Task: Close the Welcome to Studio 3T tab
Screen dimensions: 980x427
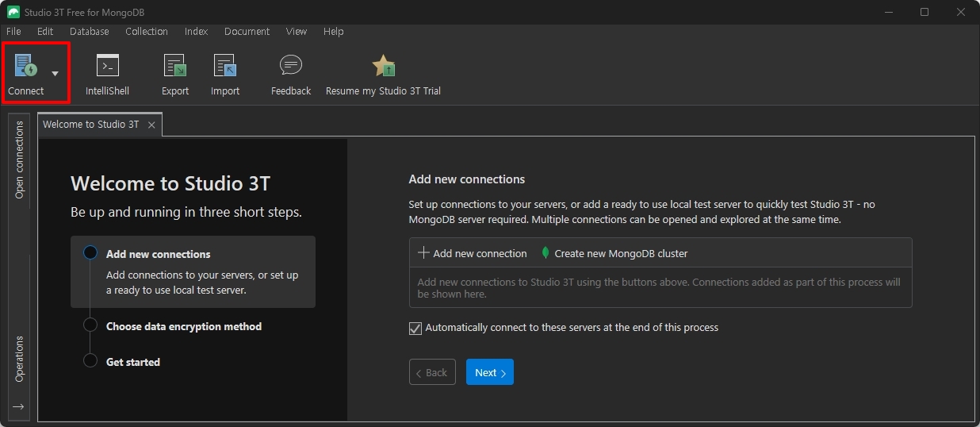Action: [151, 125]
